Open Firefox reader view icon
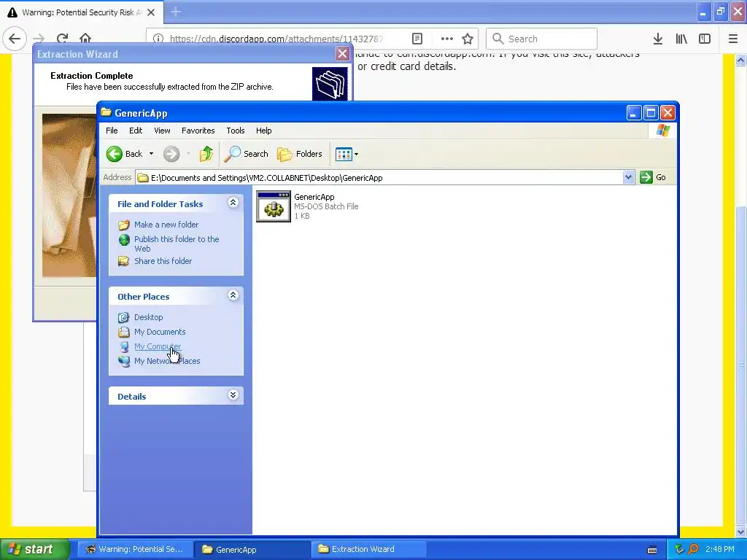The image size is (747, 560). coord(417,39)
